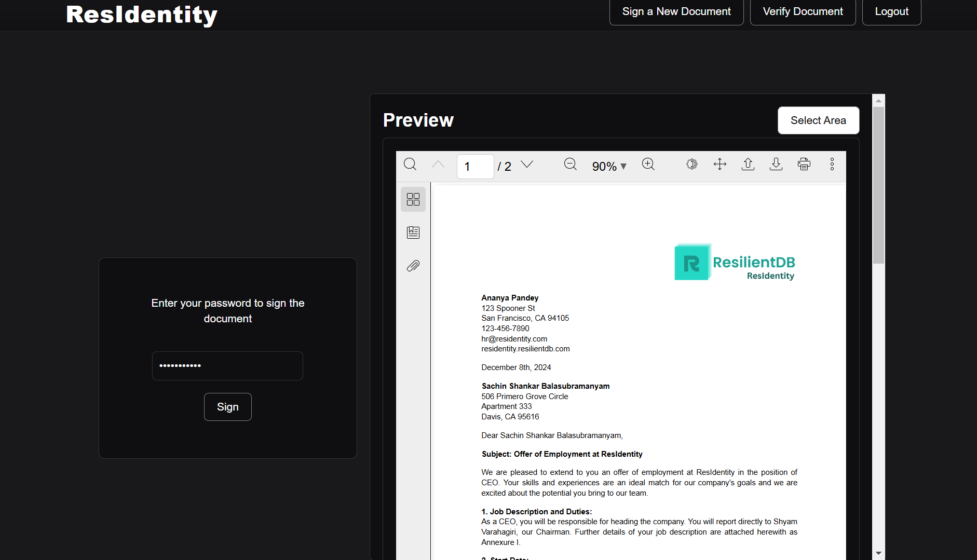
Task: Click the Select Area button
Action: coord(818,120)
